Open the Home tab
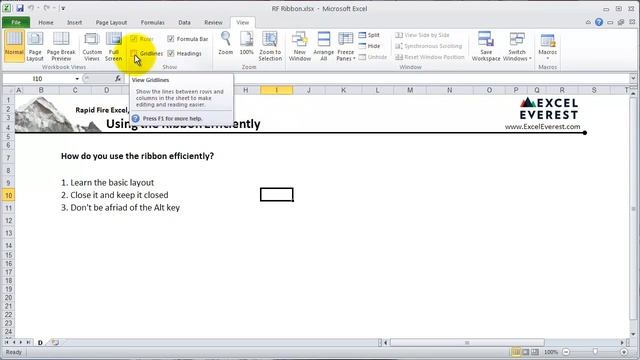The width and height of the screenshot is (640, 360). [x=46, y=22]
